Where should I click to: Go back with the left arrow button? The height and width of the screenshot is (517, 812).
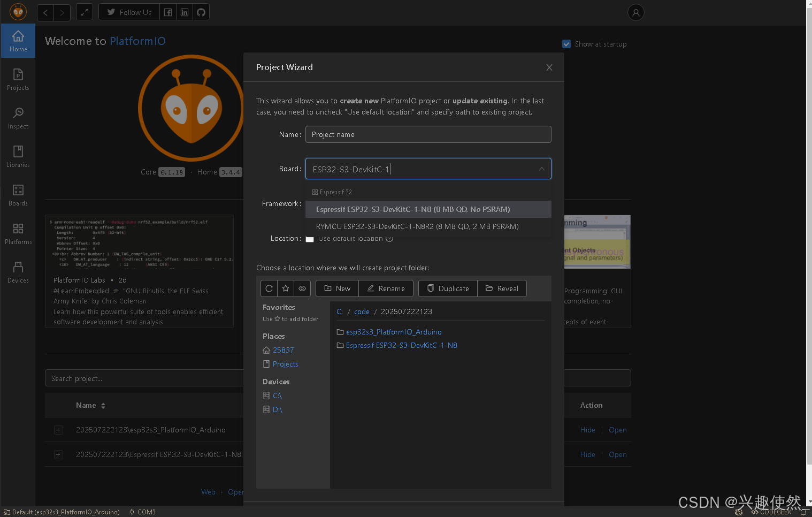point(45,12)
